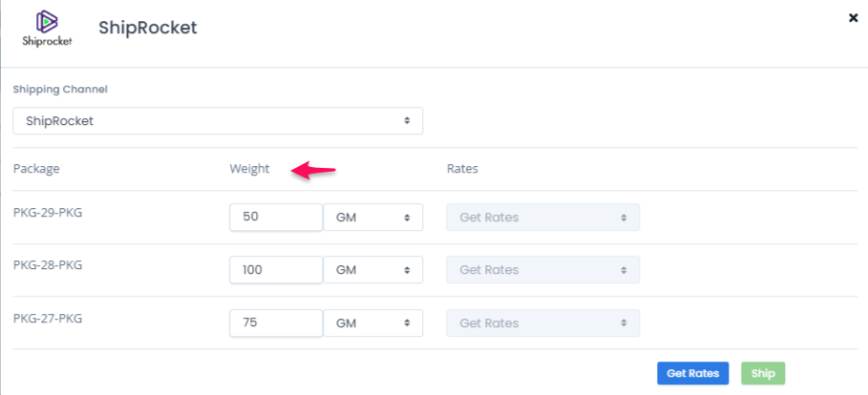Open GM unit dropdown for PKG-28-PKG
868x395 pixels.
tap(373, 269)
